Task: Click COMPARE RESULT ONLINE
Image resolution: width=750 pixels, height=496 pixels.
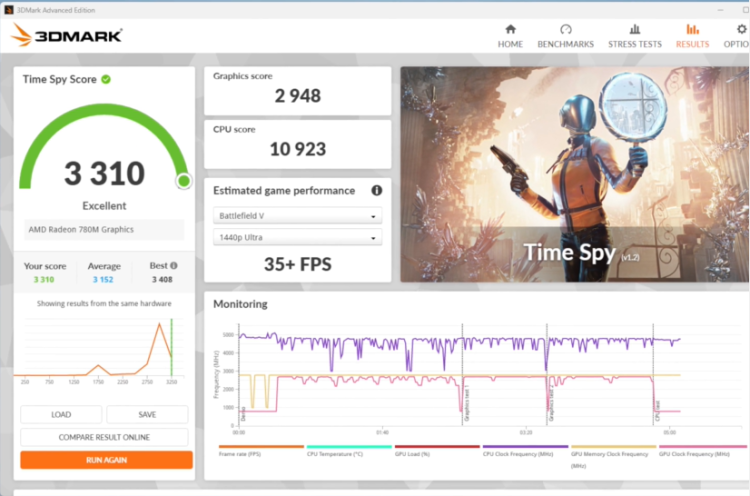Action: click(x=104, y=437)
